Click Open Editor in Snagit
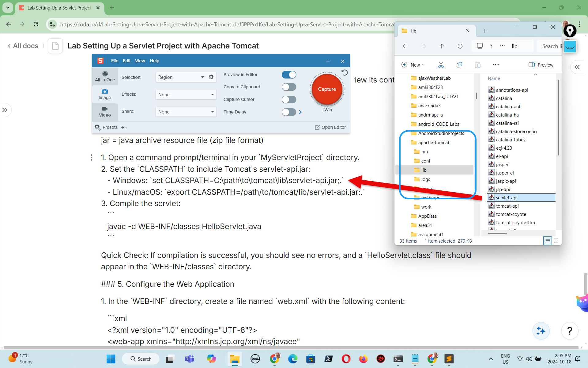 tap(330, 127)
